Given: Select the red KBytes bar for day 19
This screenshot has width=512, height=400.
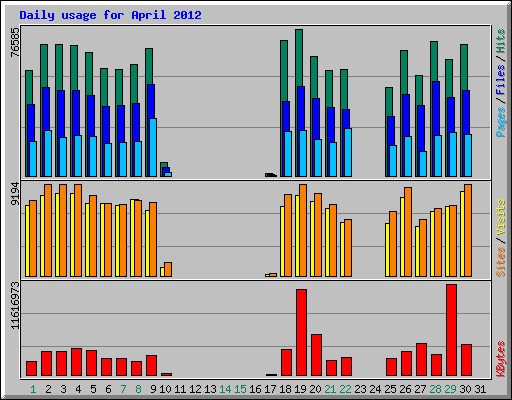Looking at the screenshot, I should click(301, 333).
